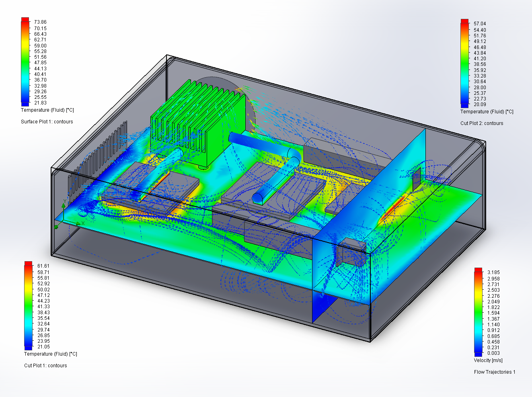This screenshot has height=397, width=532.
Task: Click legend value 50.02
Action: coord(43,289)
